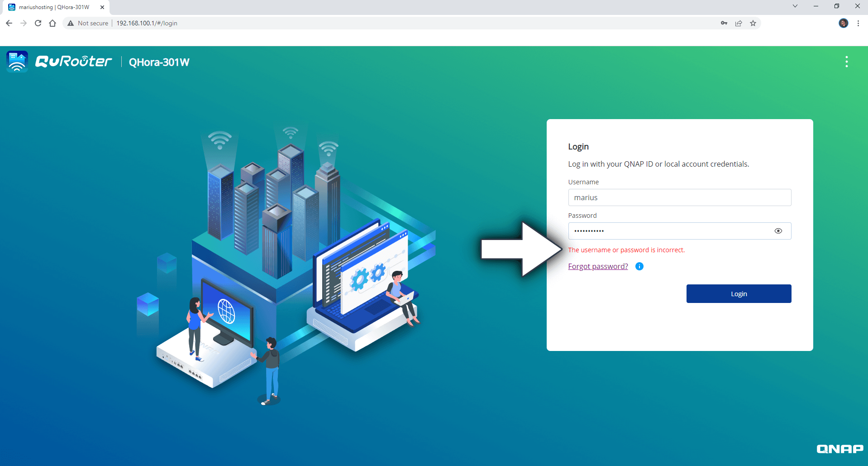Viewport: 868px width, 466px height.
Task: Focus the Password input field
Action: point(679,231)
